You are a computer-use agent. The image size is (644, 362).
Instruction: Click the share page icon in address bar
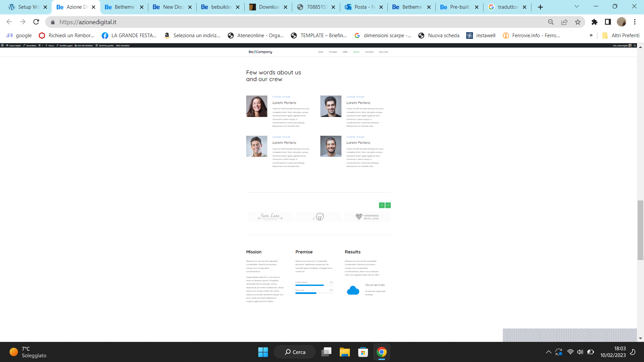pos(564,22)
